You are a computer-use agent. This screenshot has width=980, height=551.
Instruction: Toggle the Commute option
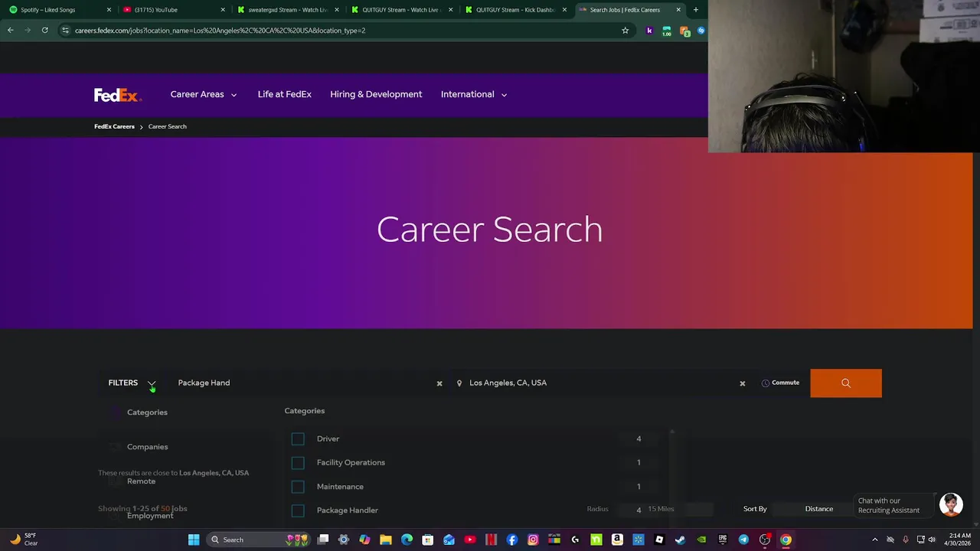coord(780,383)
